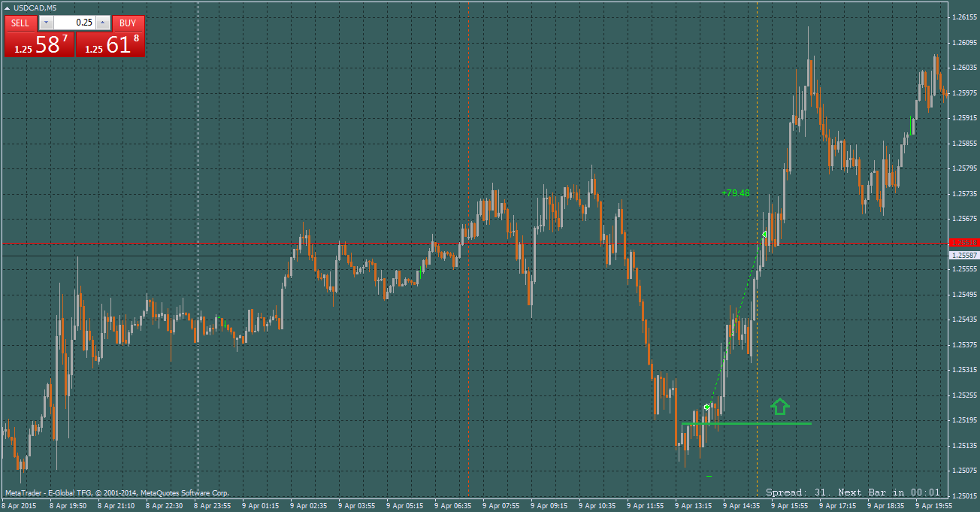Image resolution: width=980 pixels, height=512 pixels.
Task: Select the green up arrow chart object
Action: tap(780, 407)
